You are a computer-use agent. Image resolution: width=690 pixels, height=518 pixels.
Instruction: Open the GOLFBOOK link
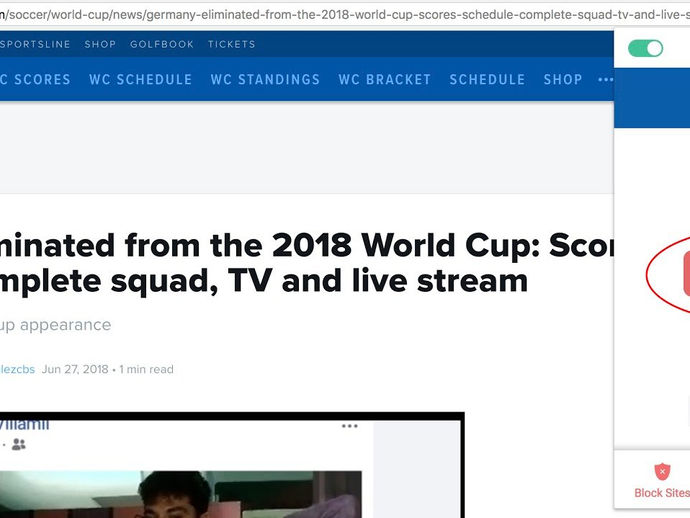[162, 44]
